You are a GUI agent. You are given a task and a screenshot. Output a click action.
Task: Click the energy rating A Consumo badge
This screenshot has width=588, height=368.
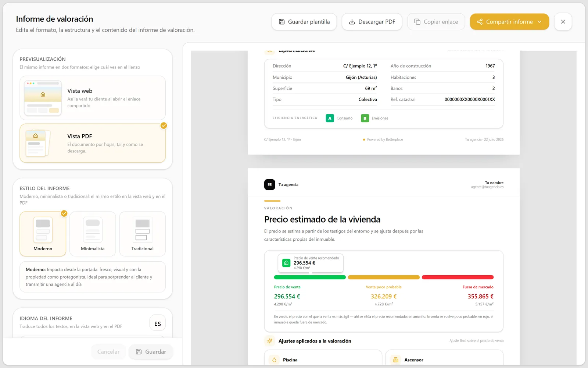(x=330, y=118)
